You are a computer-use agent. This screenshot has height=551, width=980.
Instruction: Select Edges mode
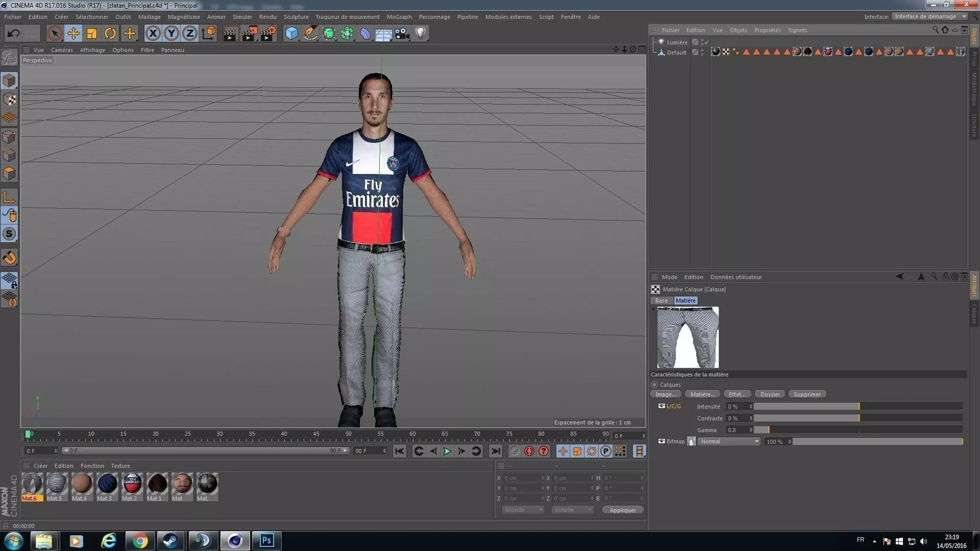coord(9,155)
